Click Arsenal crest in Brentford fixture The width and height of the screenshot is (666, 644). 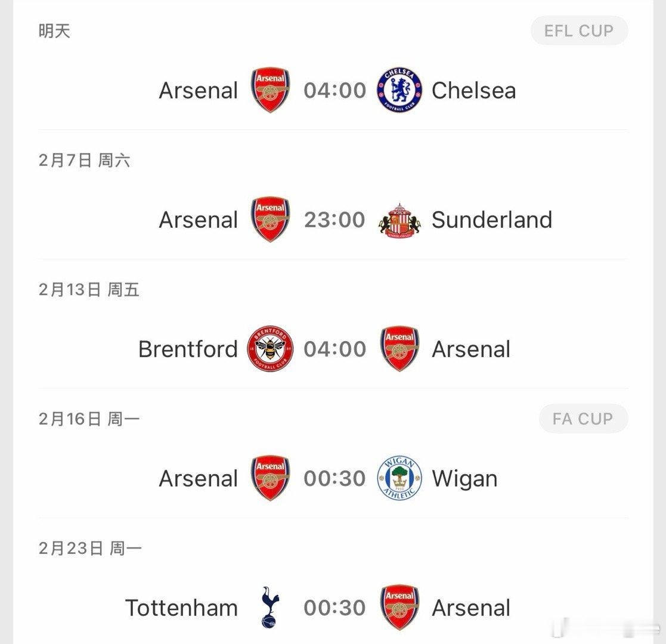[x=399, y=349]
